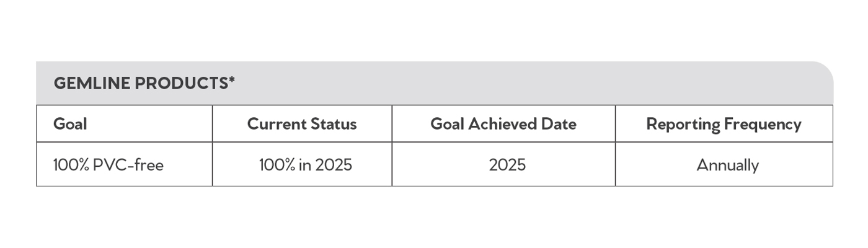868x248 pixels.
Task: Select the Goal column header
Action: click(x=70, y=124)
